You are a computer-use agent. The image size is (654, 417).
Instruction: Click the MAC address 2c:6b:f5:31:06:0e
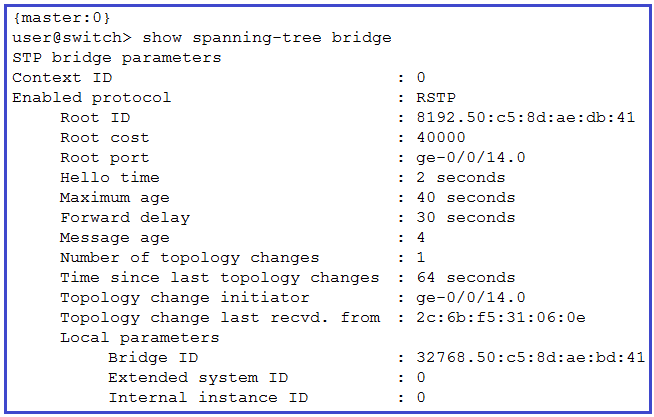[501, 317]
